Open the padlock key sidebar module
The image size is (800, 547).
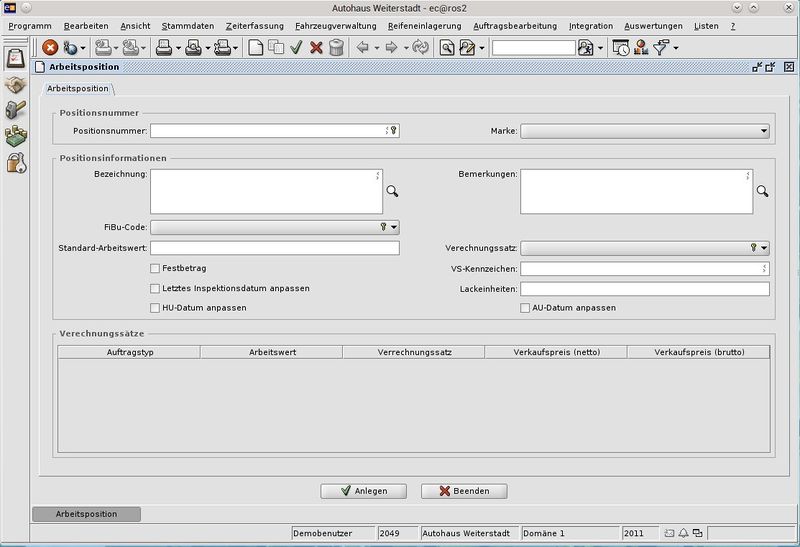[x=16, y=163]
